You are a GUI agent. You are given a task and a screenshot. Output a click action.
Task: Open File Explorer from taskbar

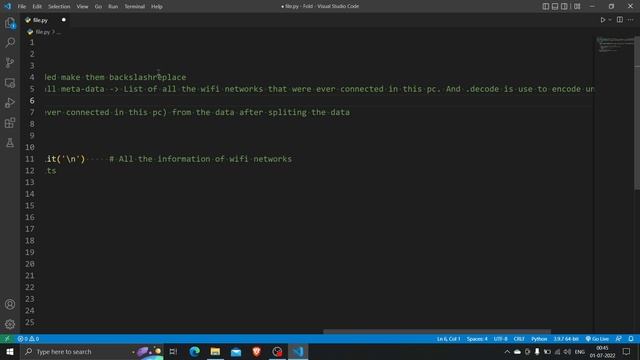point(215,351)
